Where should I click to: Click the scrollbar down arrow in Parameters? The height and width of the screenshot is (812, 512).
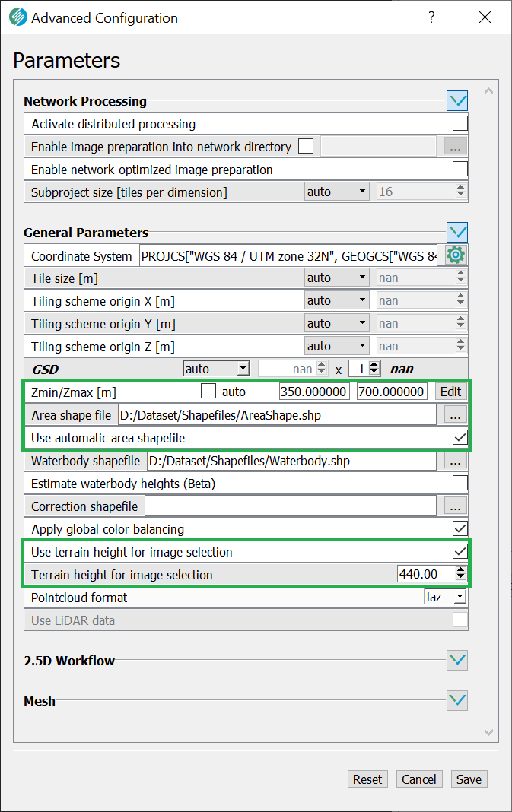click(488, 732)
